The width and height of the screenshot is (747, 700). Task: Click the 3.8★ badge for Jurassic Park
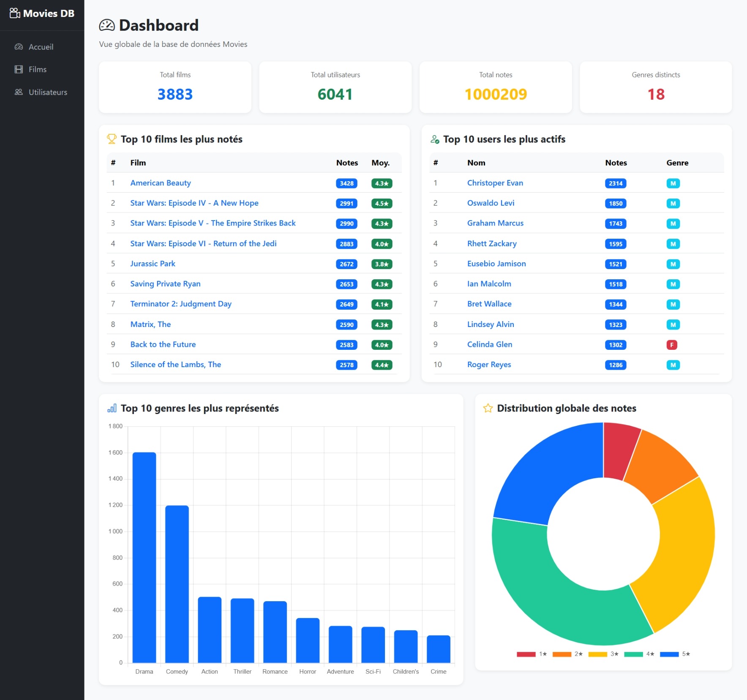382,264
